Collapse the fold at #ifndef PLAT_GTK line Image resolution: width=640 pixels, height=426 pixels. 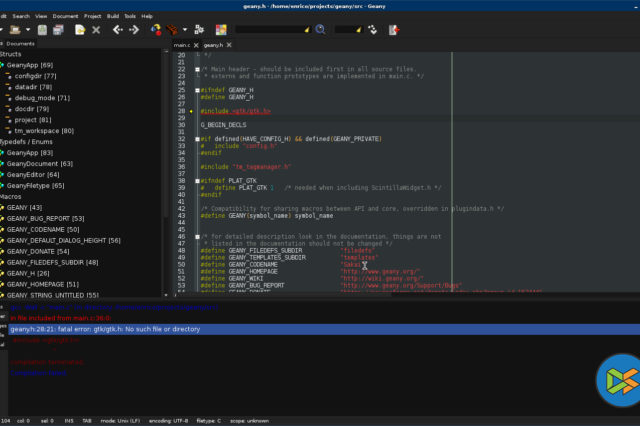(x=199, y=181)
